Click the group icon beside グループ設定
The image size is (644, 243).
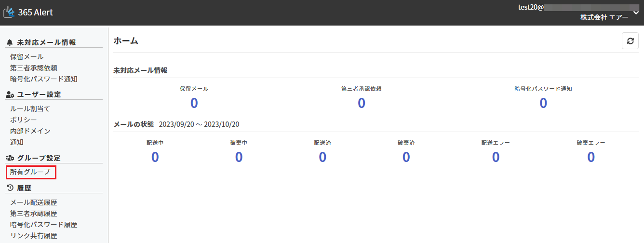click(10, 158)
